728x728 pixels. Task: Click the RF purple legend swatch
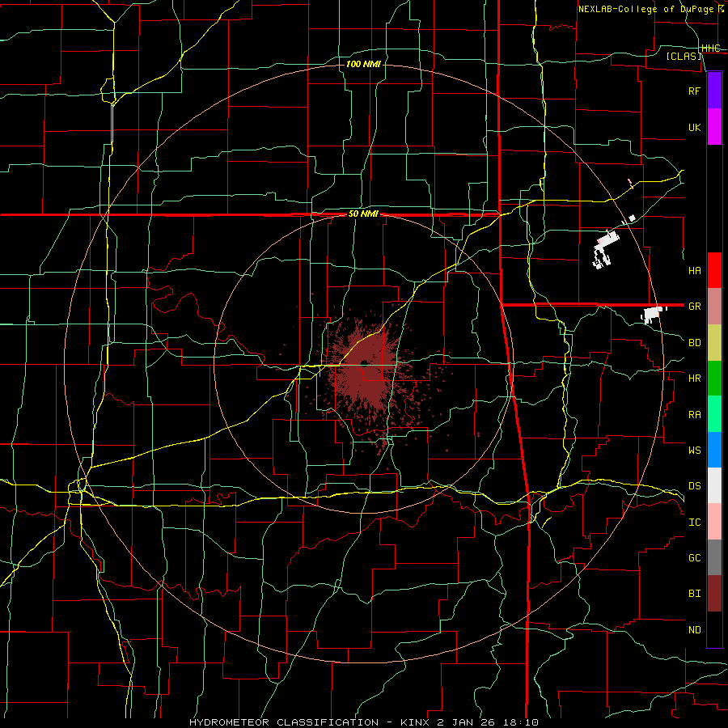pos(714,91)
